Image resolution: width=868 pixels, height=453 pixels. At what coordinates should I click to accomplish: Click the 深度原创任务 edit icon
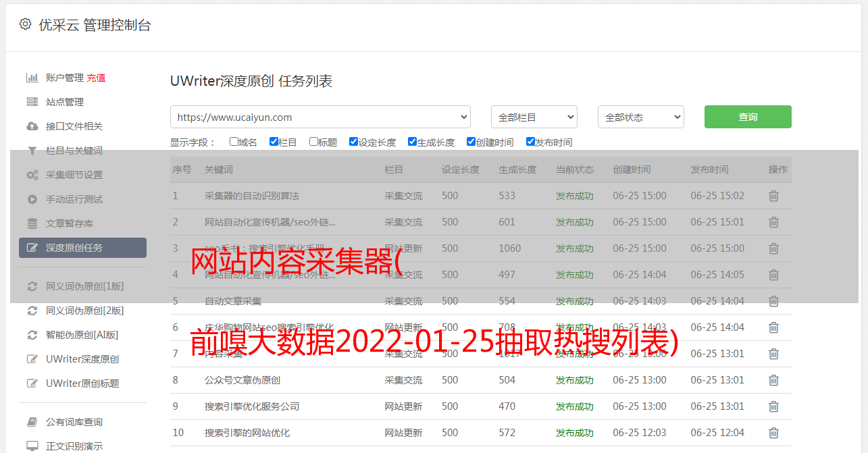coord(32,248)
